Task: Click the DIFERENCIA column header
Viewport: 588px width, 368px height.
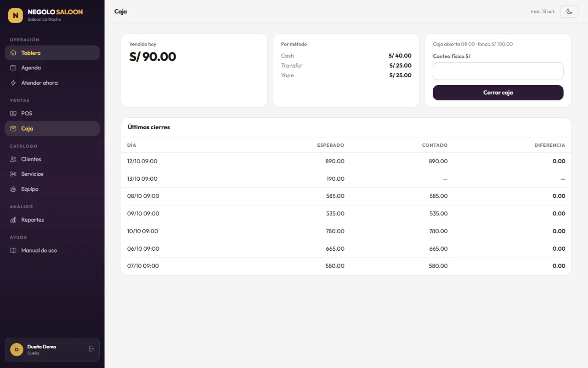Action: pyautogui.click(x=550, y=145)
